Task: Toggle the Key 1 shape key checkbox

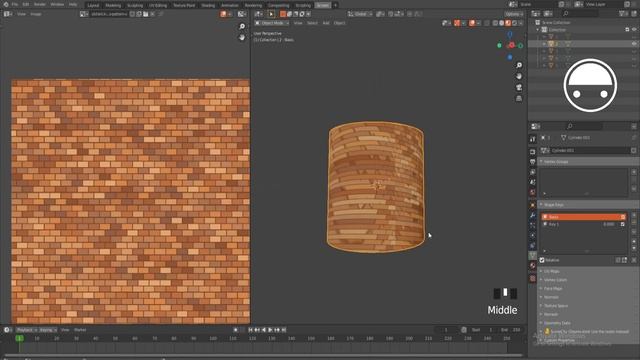Action: point(622,224)
